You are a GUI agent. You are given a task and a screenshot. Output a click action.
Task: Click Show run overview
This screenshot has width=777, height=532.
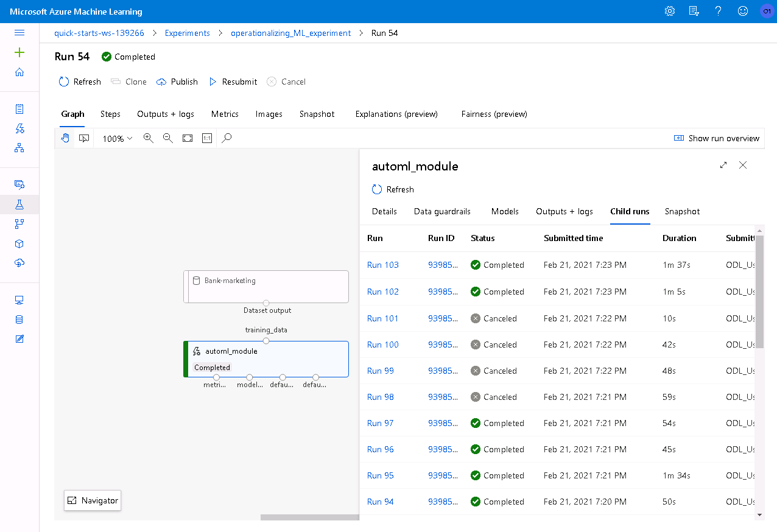(x=717, y=138)
